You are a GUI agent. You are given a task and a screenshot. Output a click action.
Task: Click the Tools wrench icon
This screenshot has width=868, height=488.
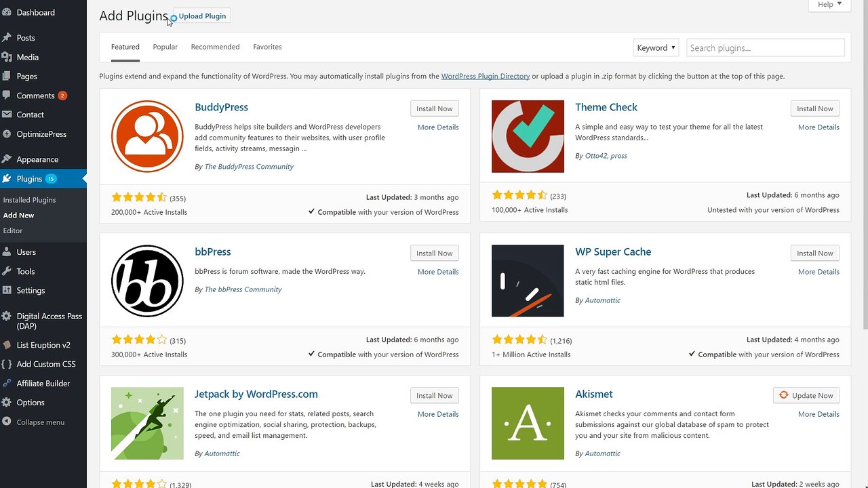click(x=7, y=271)
